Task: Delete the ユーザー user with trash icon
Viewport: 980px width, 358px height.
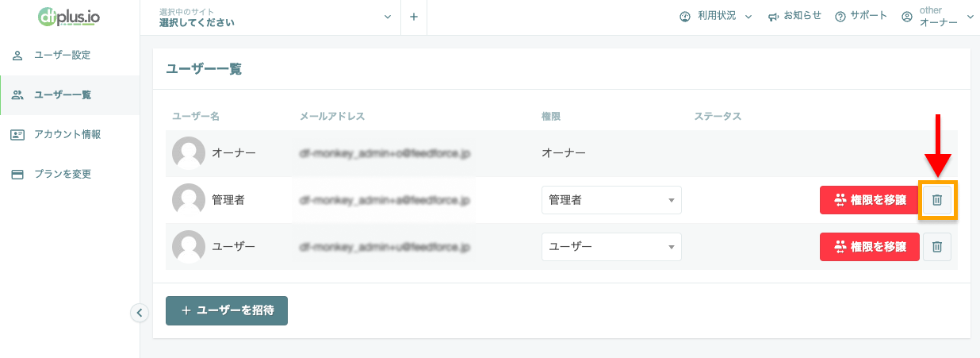Action: point(937,247)
